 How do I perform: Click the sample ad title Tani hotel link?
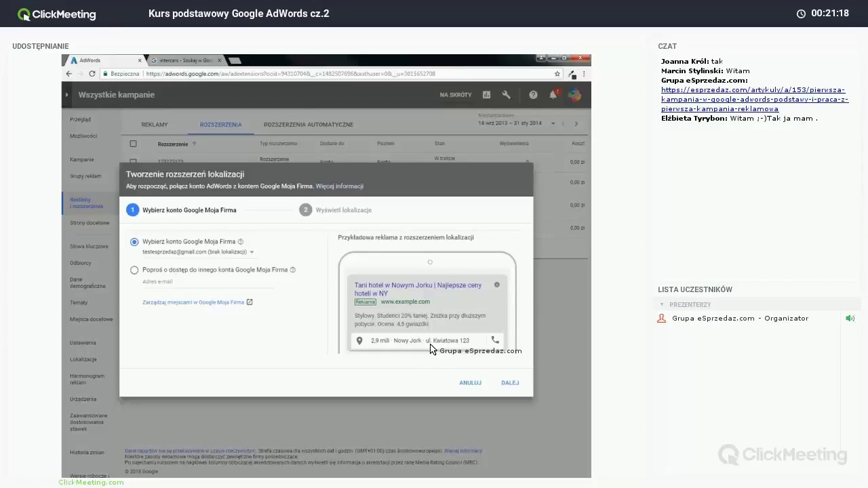pos(418,289)
